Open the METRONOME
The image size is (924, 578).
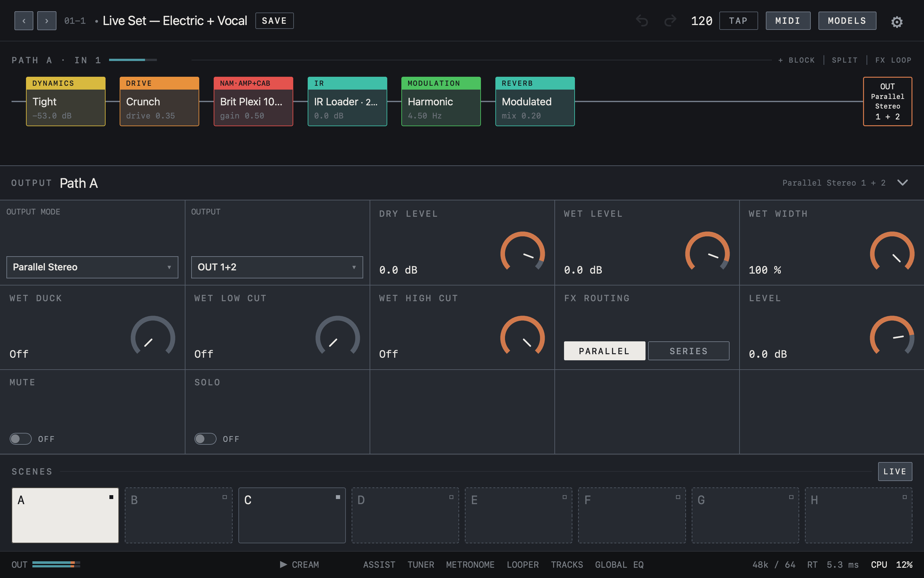pyautogui.click(x=470, y=565)
